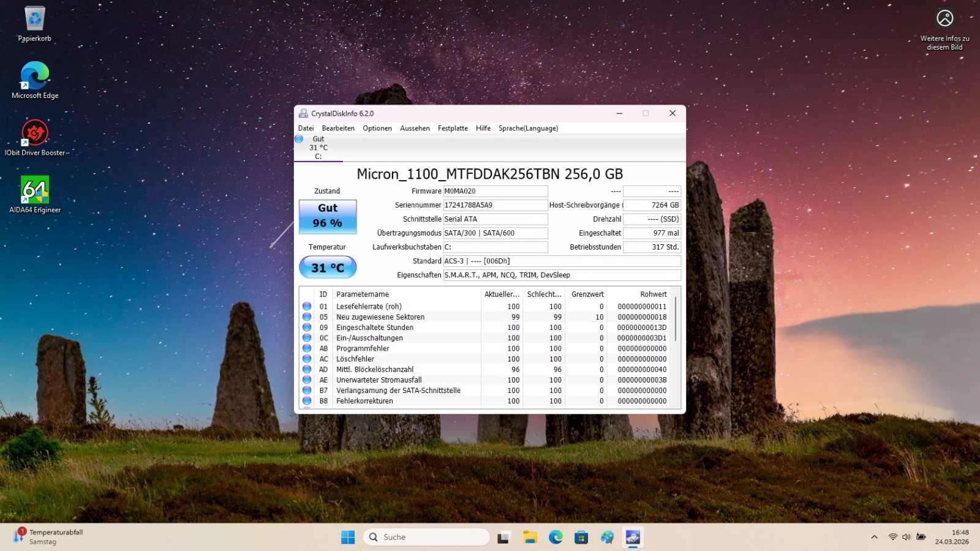The height and width of the screenshot is (551, 980).
Task: Click the 'Gut 96 %' health status button
Action: [x=328, y=216]
